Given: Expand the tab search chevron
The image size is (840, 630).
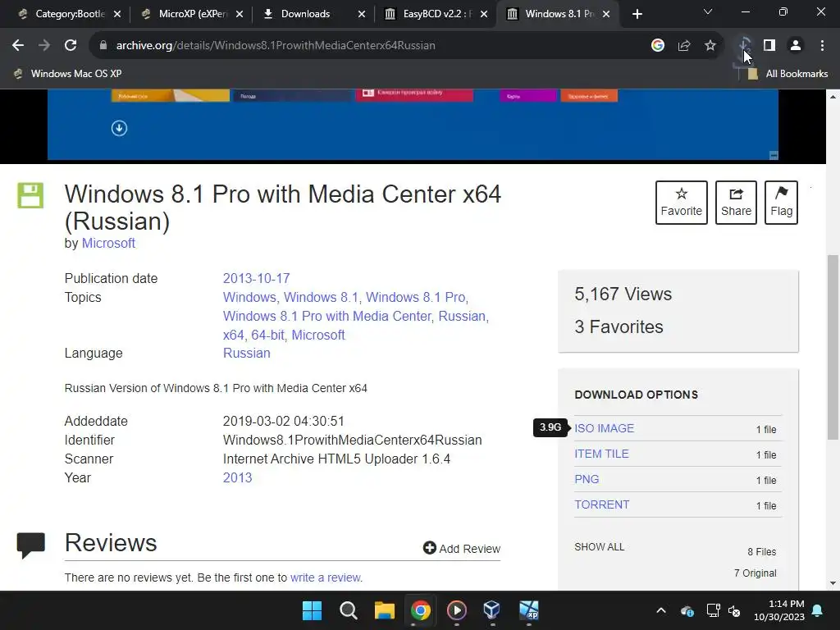Looking at the screenshot, I should 708,11.
